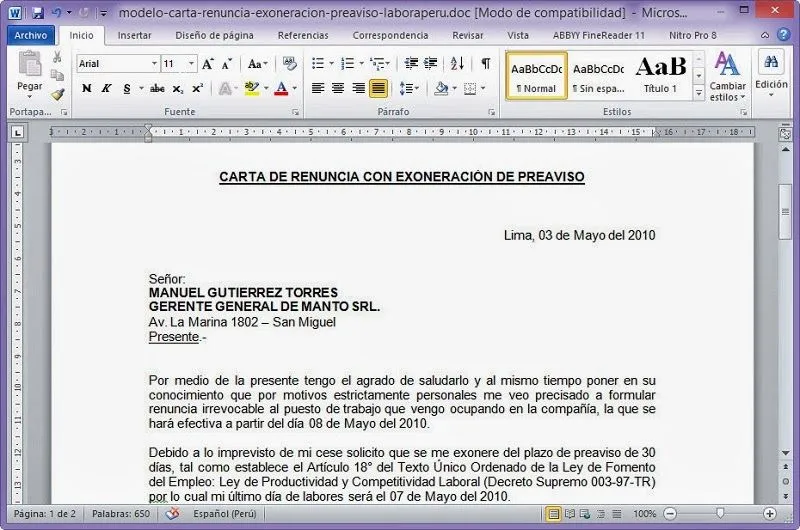Switch to the Diseño de página tab
Viewport: 800px width, 530px height.
click(214, 35)
